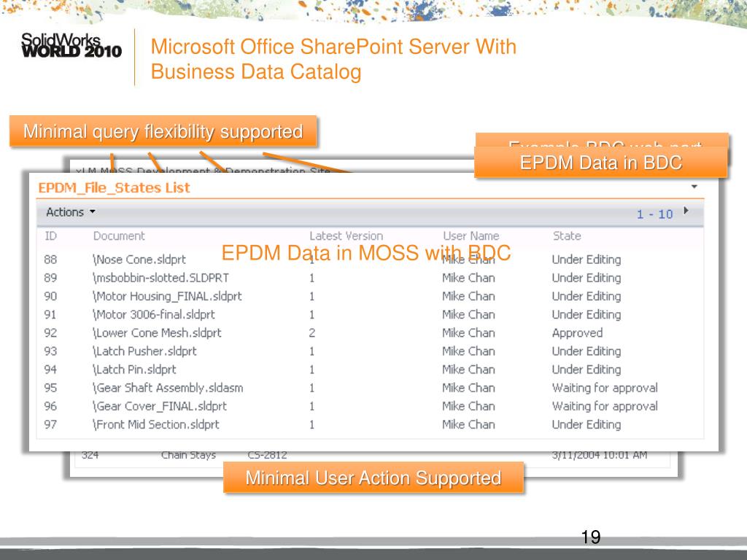Click Under Editing state in row 97
747x560 pixels.
587,425
